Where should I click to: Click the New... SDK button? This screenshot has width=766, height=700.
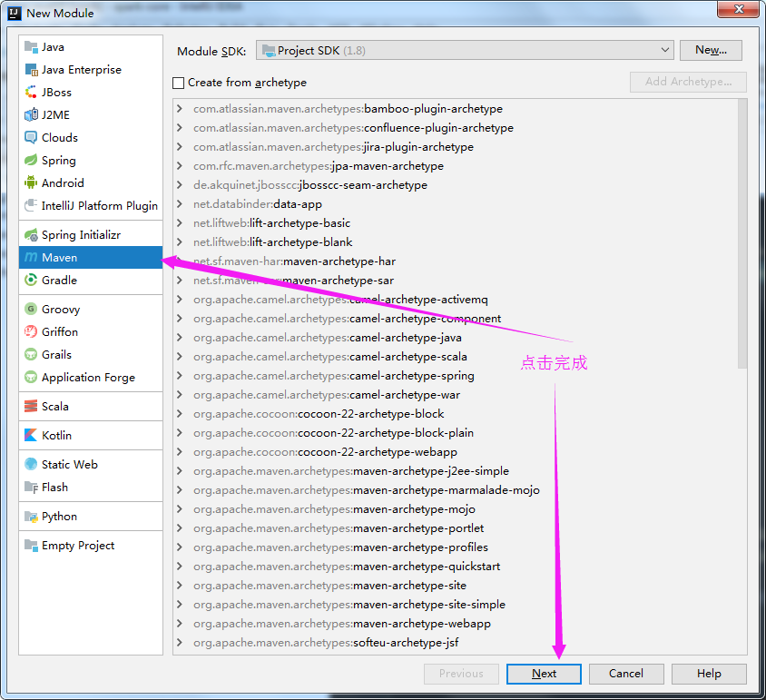711,50
